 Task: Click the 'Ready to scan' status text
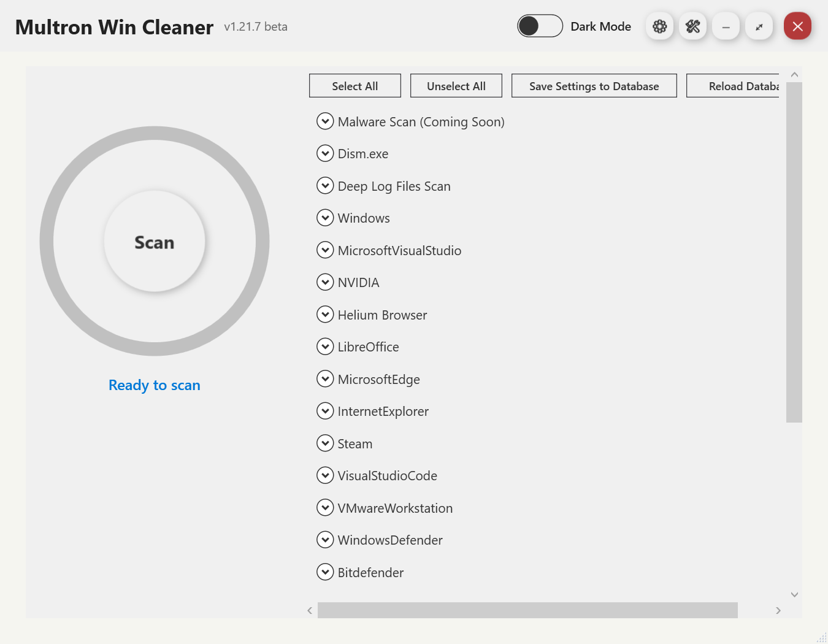pos(155,385)
